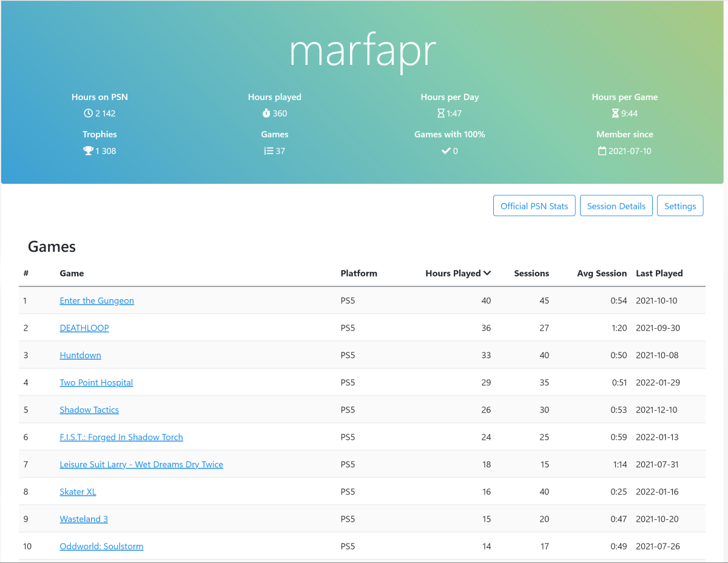Click the calendar icon beside 2021-07-10
Viewport: 728px width, 563px height.
click(x=602, y=151)
